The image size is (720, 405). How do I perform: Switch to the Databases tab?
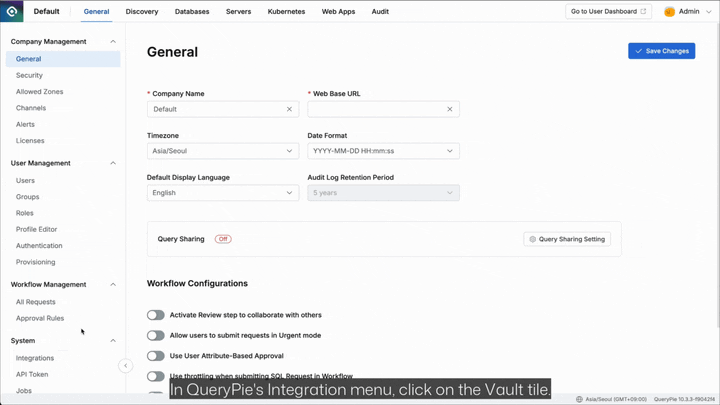192,11
